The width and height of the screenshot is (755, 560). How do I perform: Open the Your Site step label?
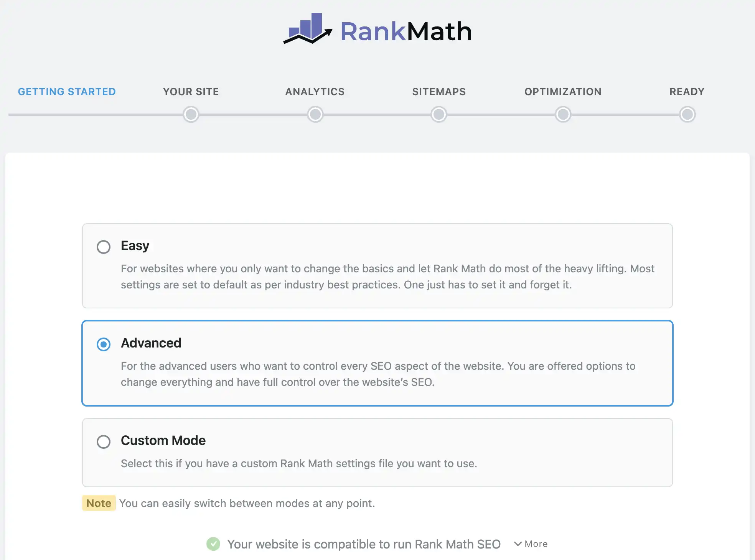(x=191, y=92)
